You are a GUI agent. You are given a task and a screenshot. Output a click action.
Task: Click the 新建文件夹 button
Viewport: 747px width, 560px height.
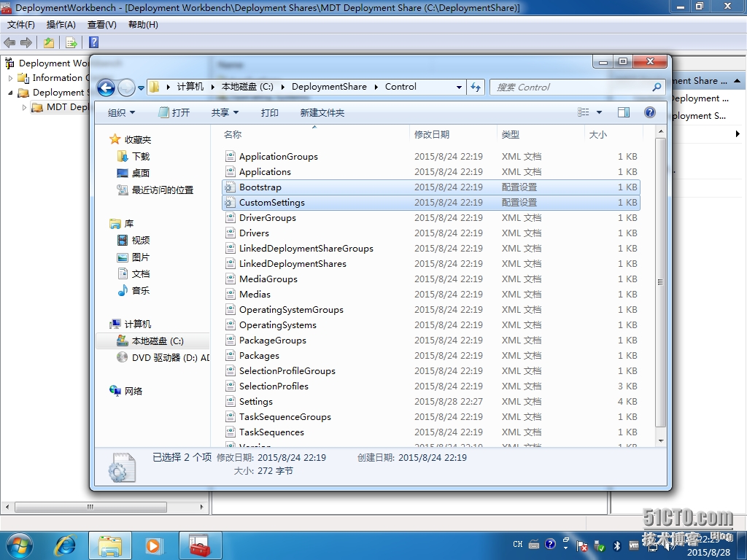point(322,113)
